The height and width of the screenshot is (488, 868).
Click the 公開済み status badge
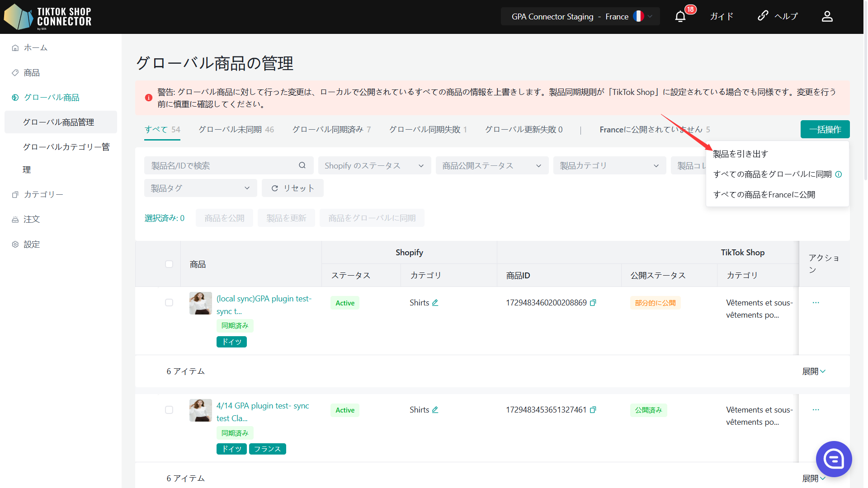click(x=648, y=410)
